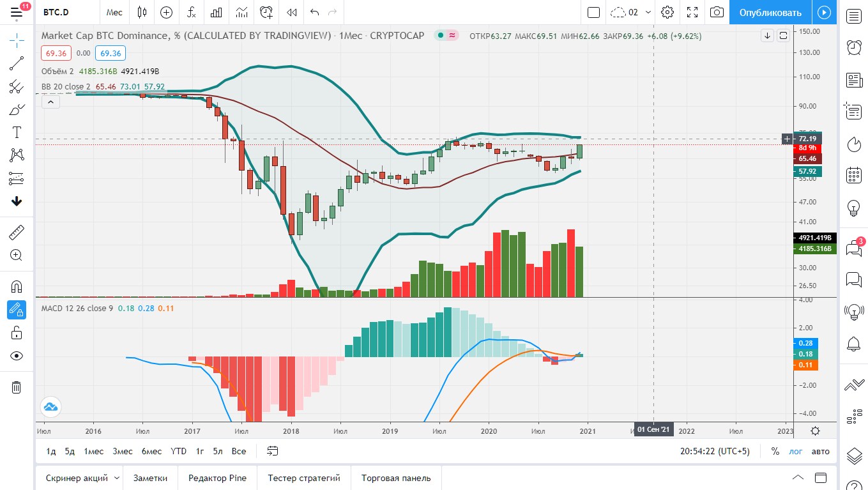Toggle stay in drawing mode

tap(17, 310)
